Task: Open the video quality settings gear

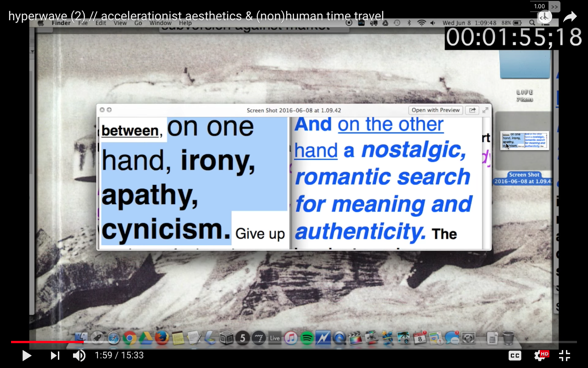Action: click(x=538, y=355)
